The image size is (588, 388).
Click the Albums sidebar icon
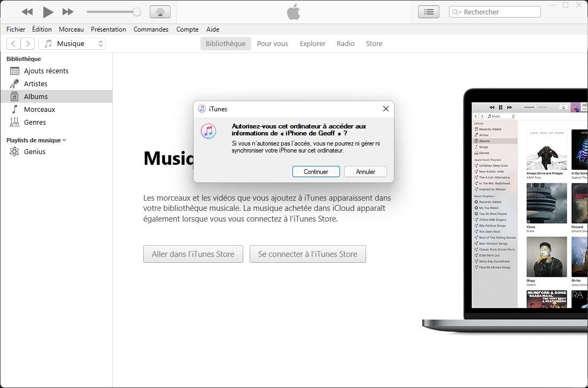tap(14, 96)
